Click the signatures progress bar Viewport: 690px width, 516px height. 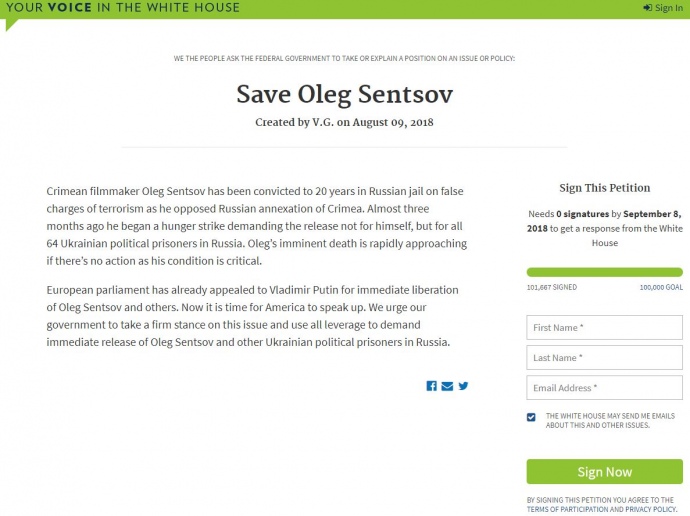point(604,272)
